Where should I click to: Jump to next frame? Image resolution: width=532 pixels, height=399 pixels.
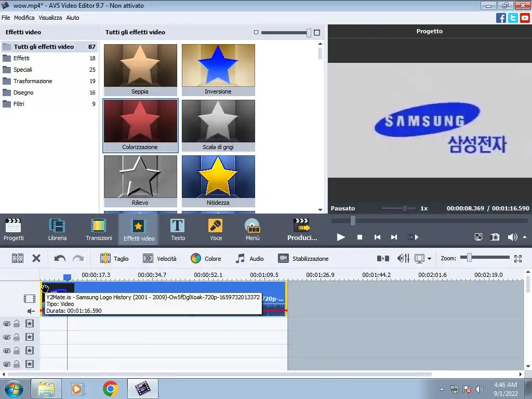click(394, 237)
